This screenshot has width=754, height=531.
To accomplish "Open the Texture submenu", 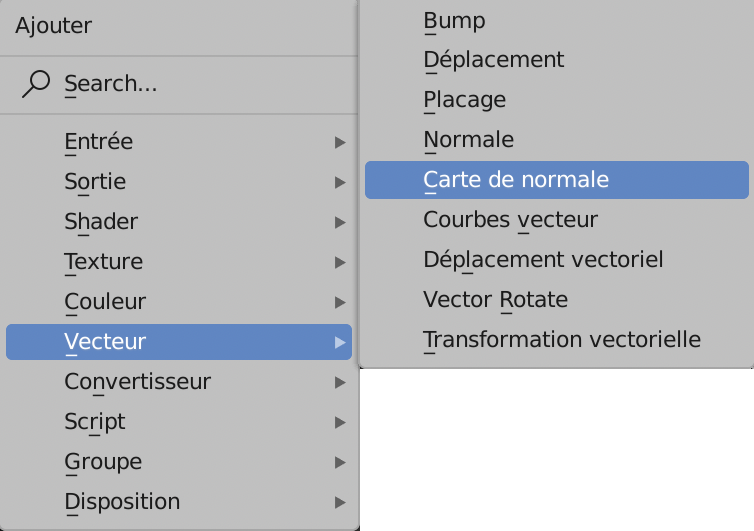I will (x=180, y=262).
